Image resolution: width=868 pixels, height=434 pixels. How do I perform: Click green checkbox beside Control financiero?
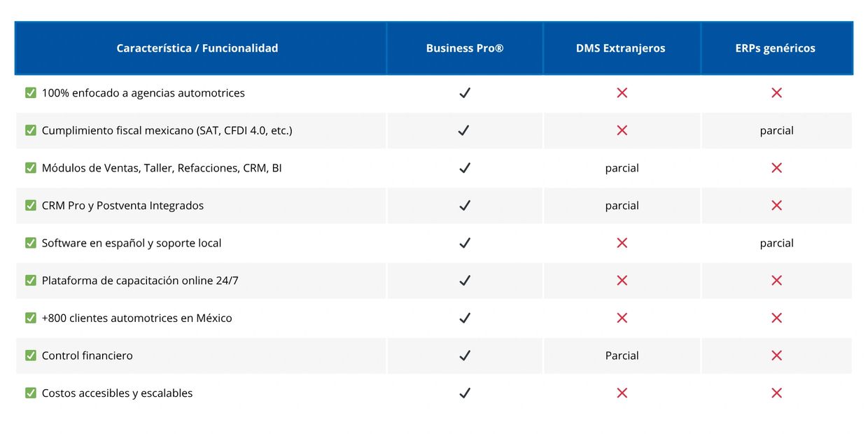coord(31,356)
